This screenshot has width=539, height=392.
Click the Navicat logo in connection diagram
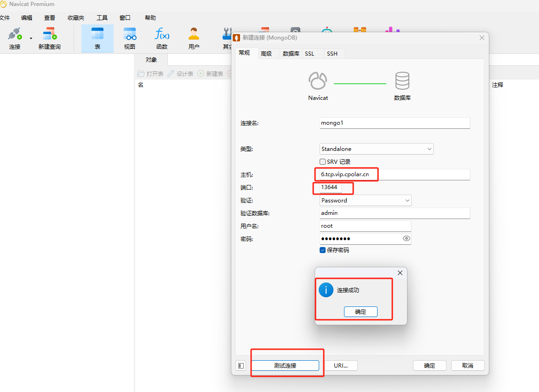318,81
